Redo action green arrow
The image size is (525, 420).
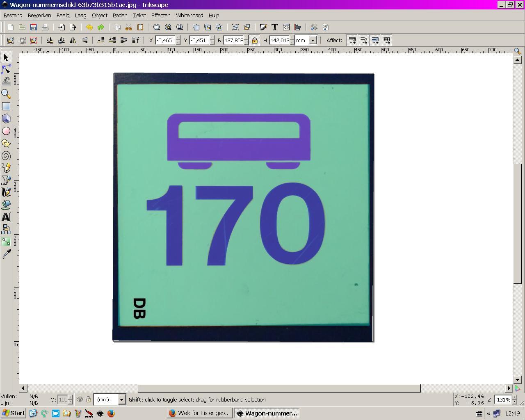(101, 27)
